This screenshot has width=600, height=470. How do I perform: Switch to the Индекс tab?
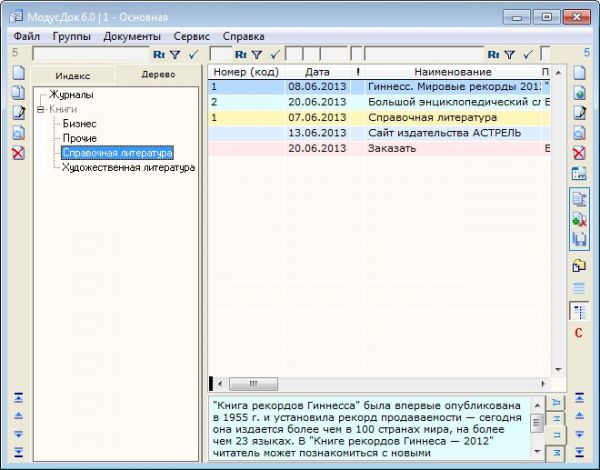tap(72, 75)
